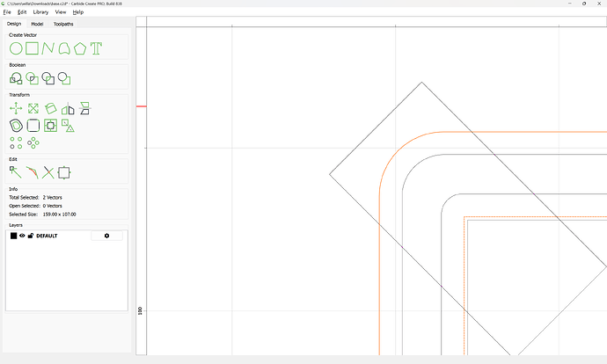This screenshot has height=364, width=607.
Task: Select the Rectangle vector tool
Action: (32, 47)
